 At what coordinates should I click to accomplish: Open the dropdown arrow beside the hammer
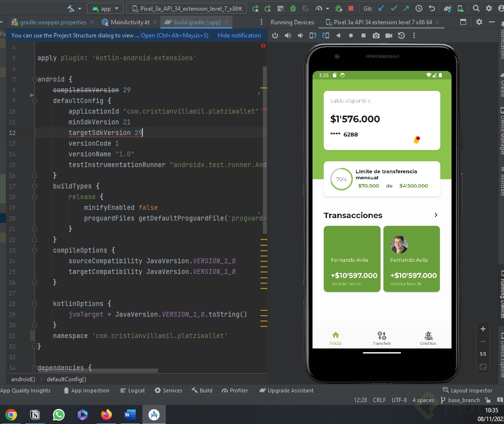coord(79,9)
